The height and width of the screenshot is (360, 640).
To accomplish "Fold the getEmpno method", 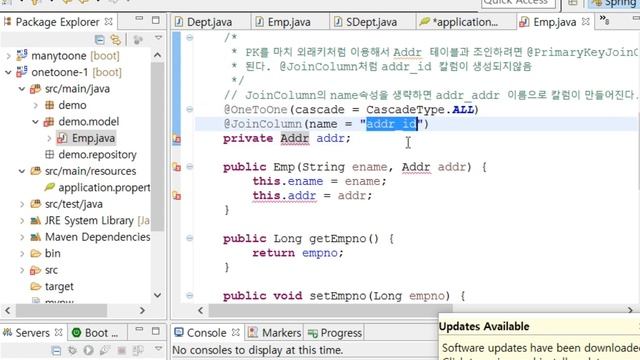I will point(189,238).
